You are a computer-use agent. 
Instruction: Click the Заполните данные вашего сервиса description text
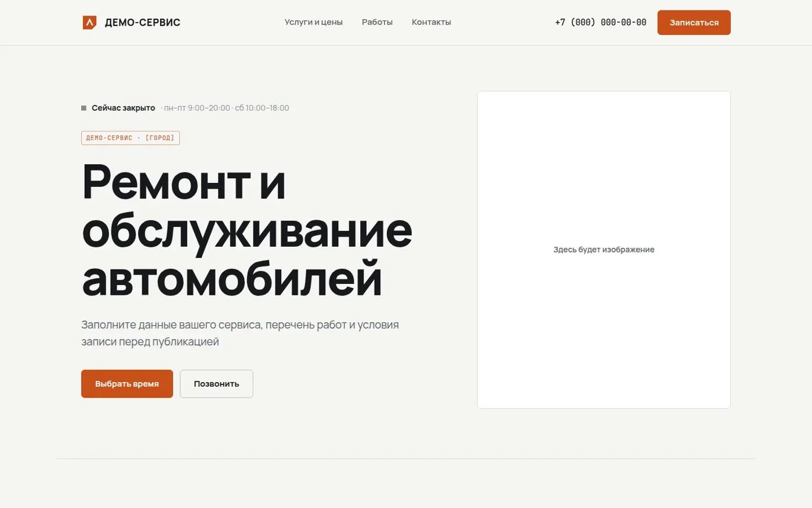click(240, 333)
